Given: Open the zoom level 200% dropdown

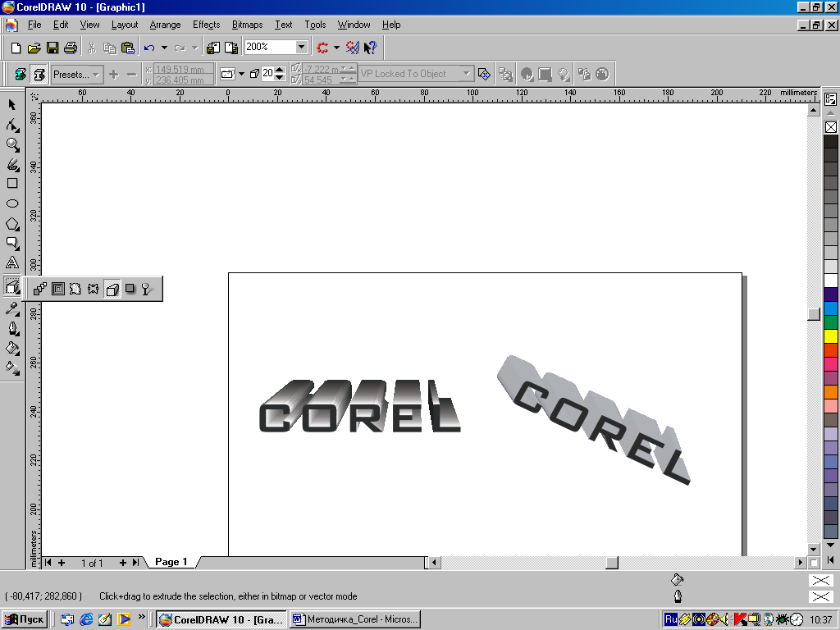Looking at the screenshot, I should (x=302, y=47).
